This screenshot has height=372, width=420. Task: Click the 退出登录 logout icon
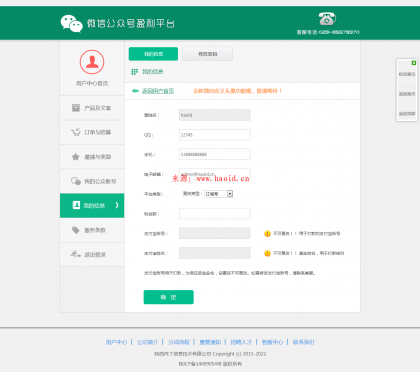click(x=75, y=254)
